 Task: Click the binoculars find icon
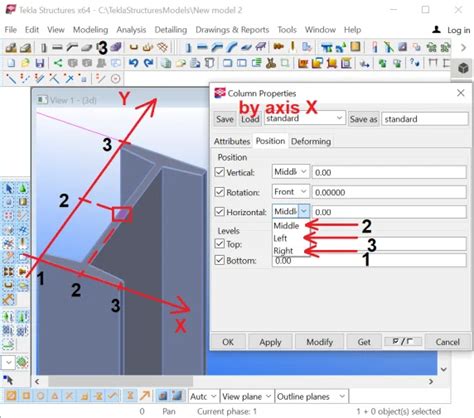point(271,63)
